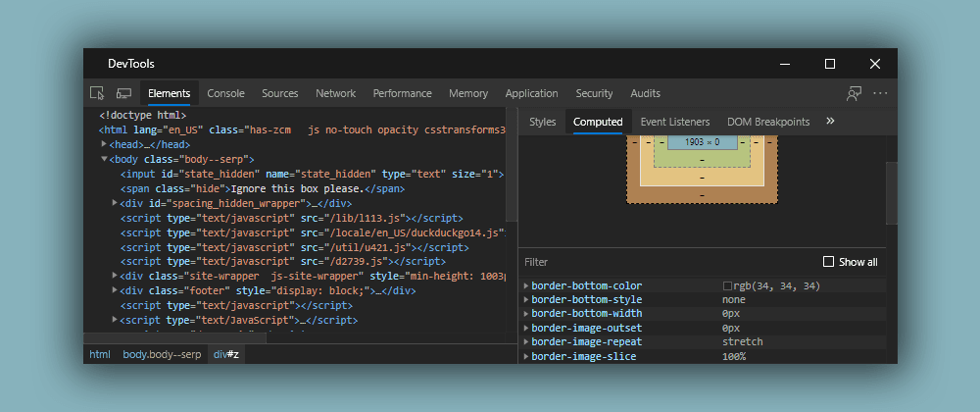Select the input state_hidden element
The height and width of the screenshot is (412, 980).
point(312,174)
